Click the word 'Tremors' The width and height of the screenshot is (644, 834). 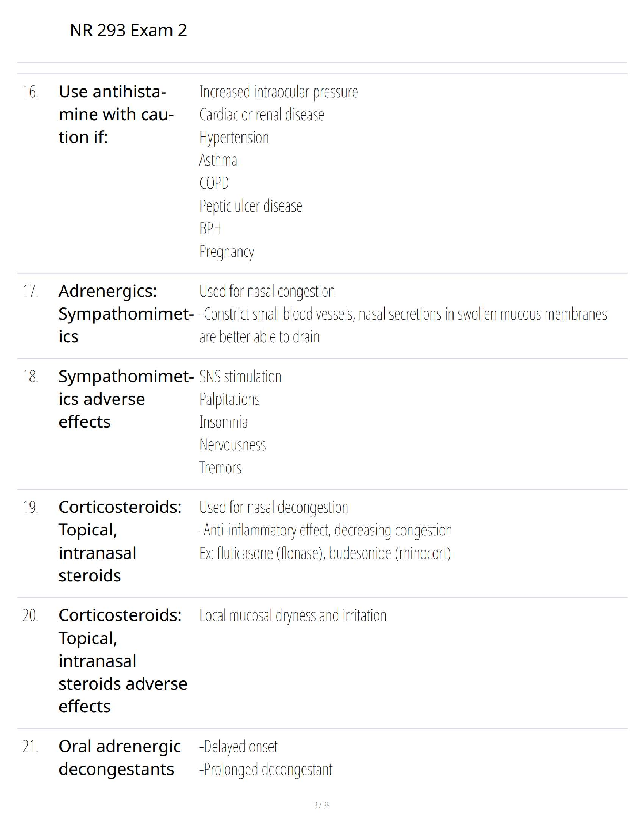(220, 468)
